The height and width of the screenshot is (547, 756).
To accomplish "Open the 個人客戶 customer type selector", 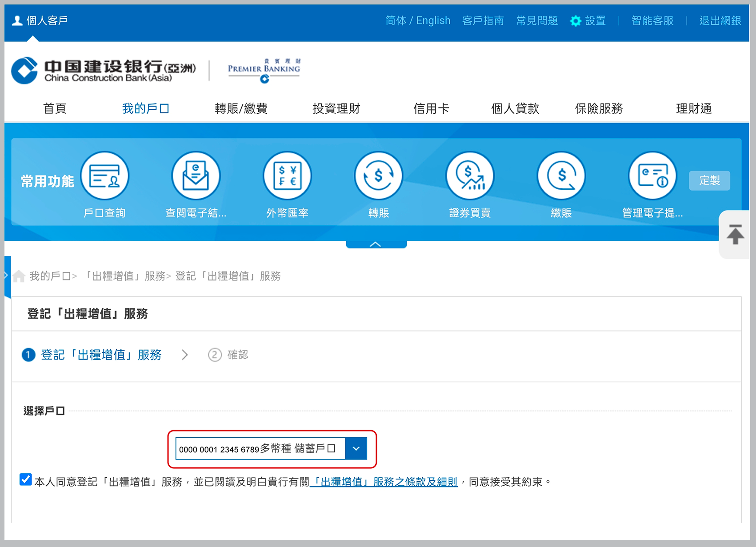I will tap(40, 20).
